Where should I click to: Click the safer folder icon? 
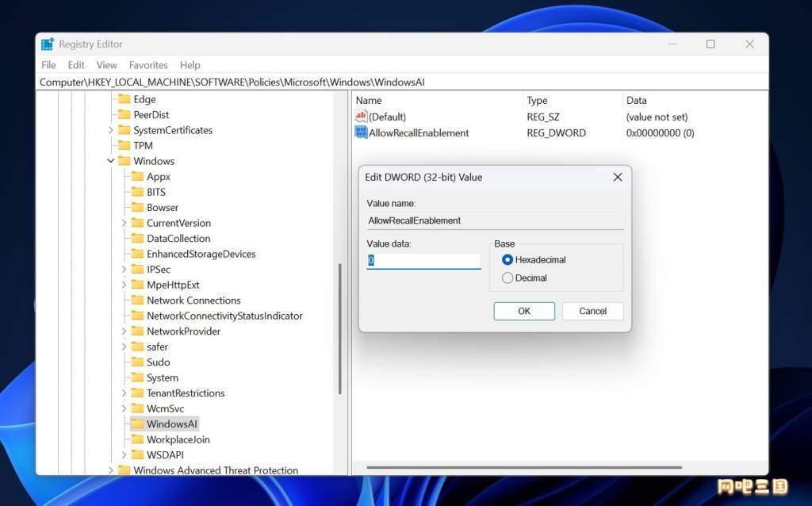[137, 347]
